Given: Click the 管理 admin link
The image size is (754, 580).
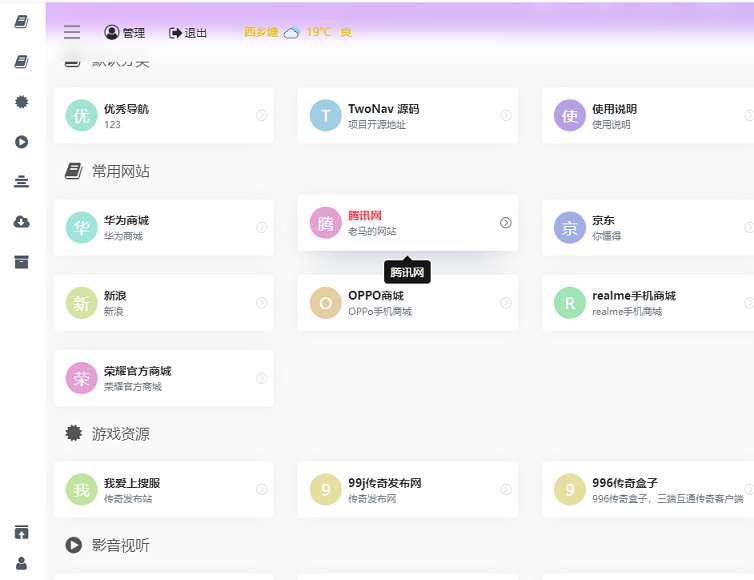Looking at the screenshot, I should [x=125, y=33].
